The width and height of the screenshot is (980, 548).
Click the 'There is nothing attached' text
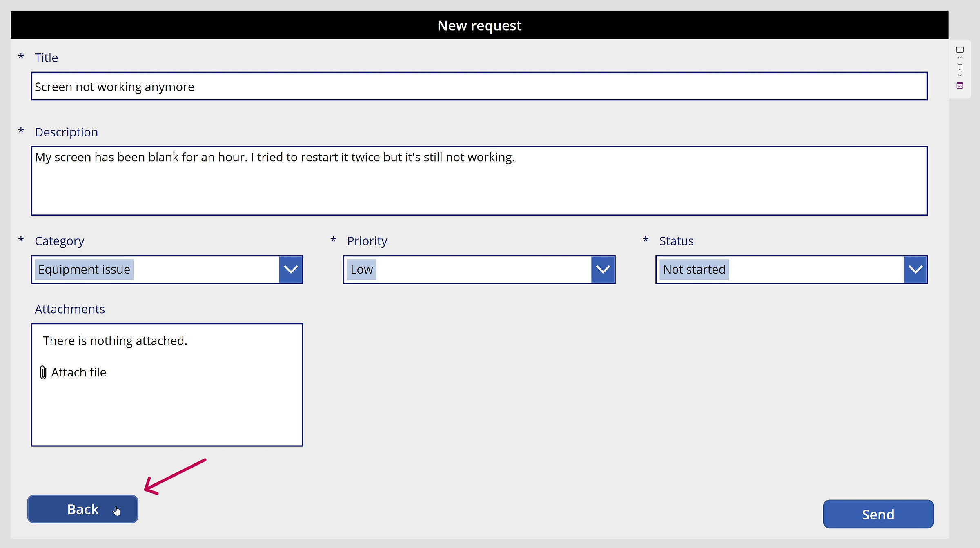(115, 341)
